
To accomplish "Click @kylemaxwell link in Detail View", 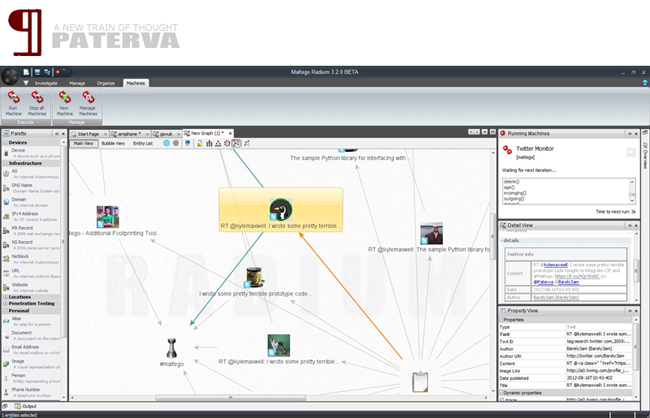I will (555, 265).
